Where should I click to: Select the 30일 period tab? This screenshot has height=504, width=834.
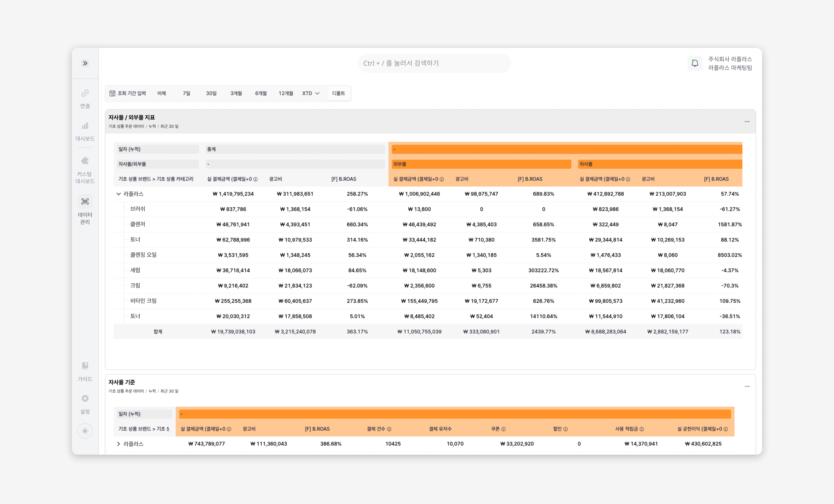coord(211,93)
